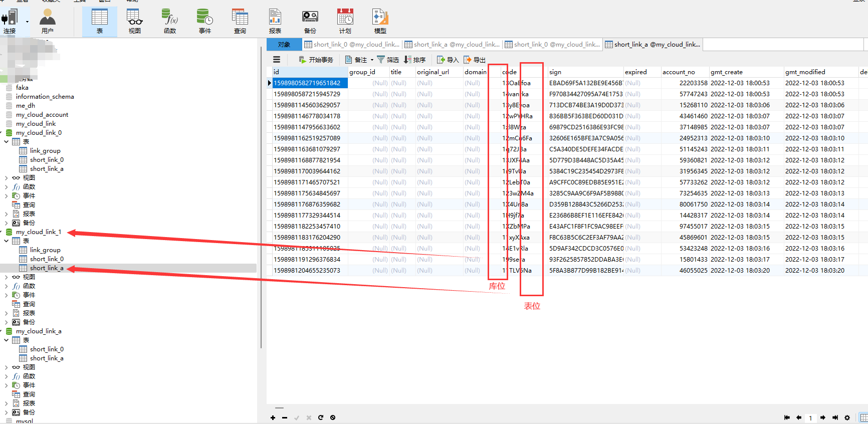Click the 筛选 filter button
This screenshot has height=424, width=868.
388,60
